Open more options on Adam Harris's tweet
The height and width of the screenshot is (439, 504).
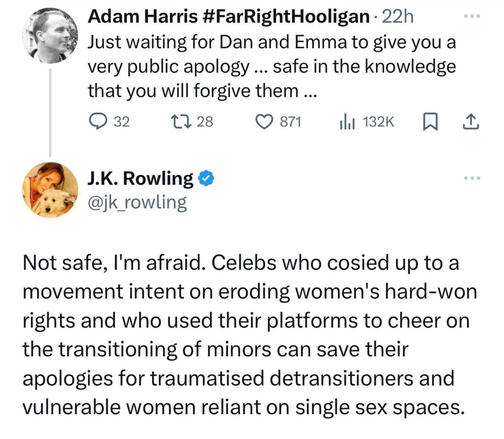tap(472, 16)
